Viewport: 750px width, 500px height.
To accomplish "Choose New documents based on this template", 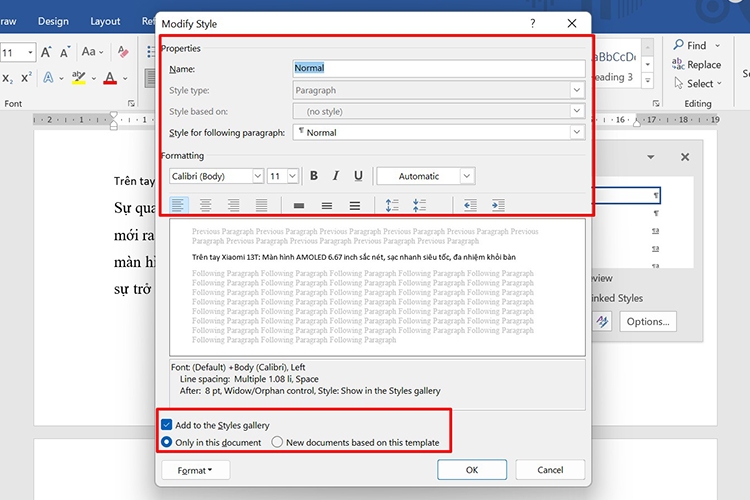I will pos(277,442).
